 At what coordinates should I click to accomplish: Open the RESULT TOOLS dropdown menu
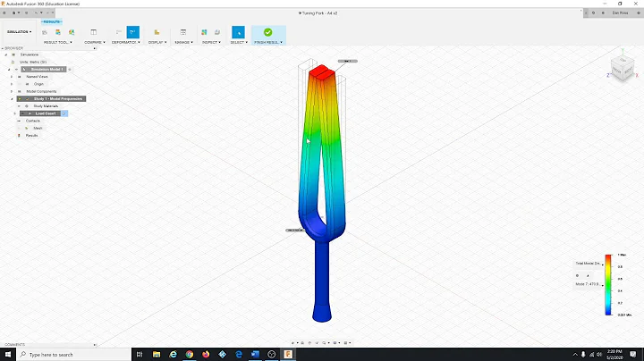click(58, 42)
